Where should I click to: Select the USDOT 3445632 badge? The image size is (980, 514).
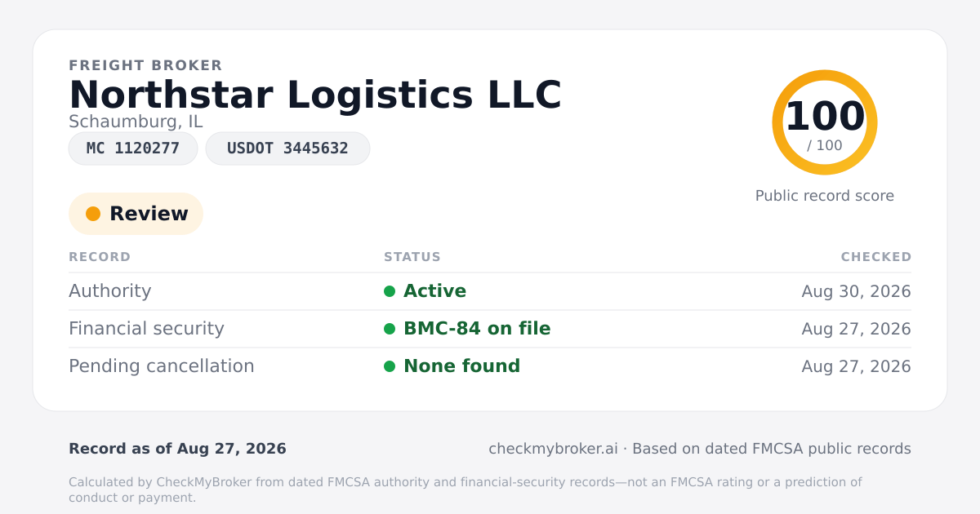287,148
